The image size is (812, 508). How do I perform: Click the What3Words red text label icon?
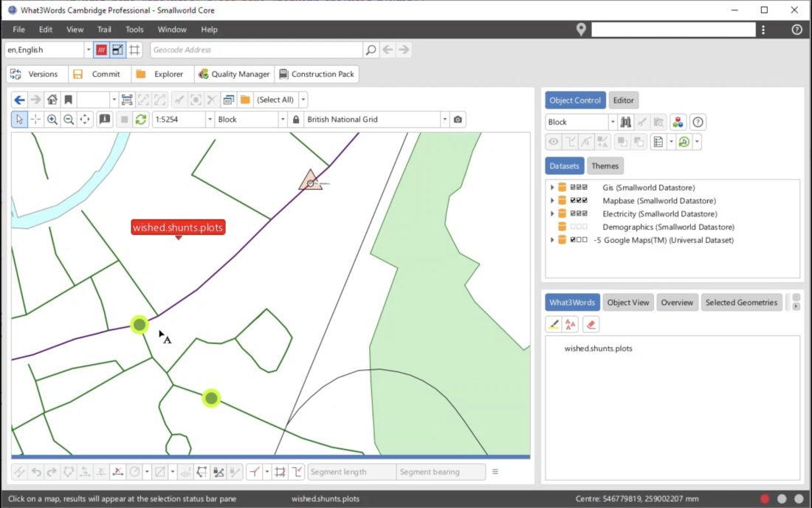[570, 324]
